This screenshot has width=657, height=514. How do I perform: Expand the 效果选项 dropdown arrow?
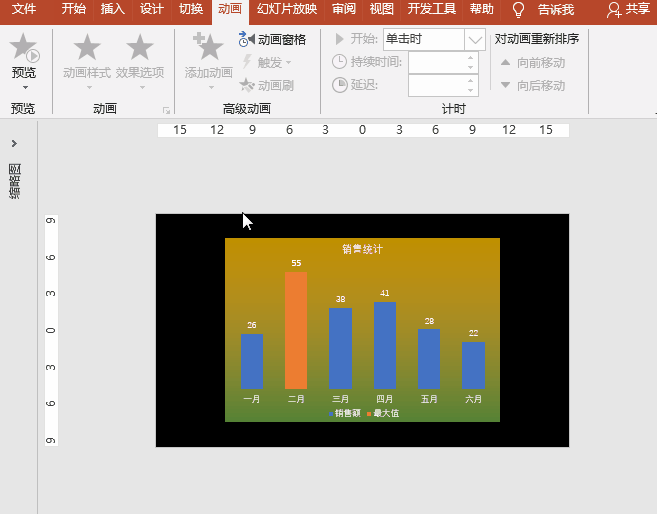point(142,88)
